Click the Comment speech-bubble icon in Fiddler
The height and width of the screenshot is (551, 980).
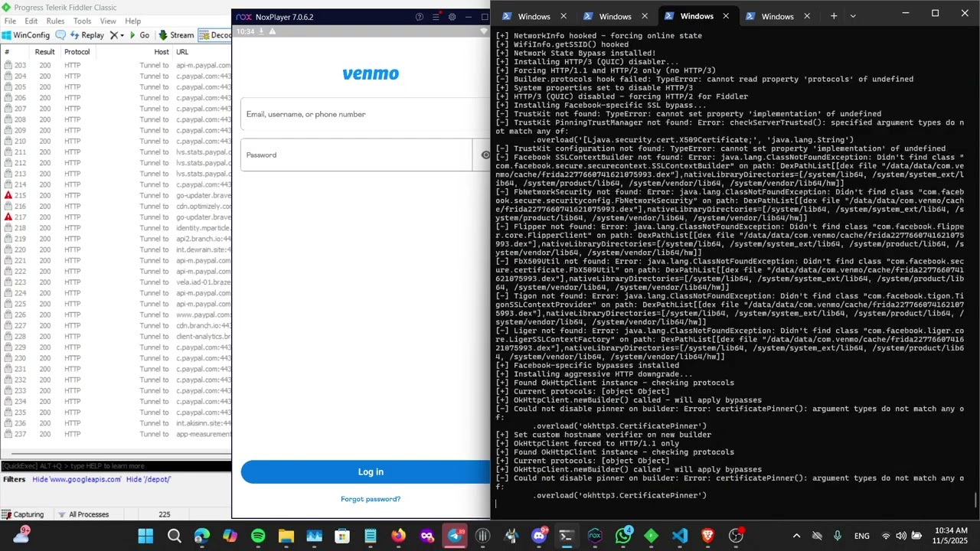coord(60,35)
